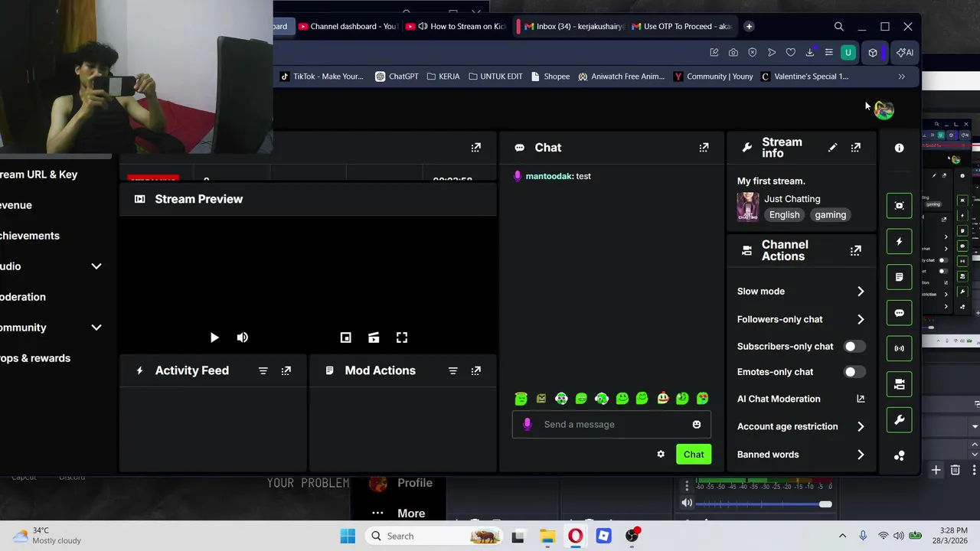Click the Send a message input field

(611, 425)
